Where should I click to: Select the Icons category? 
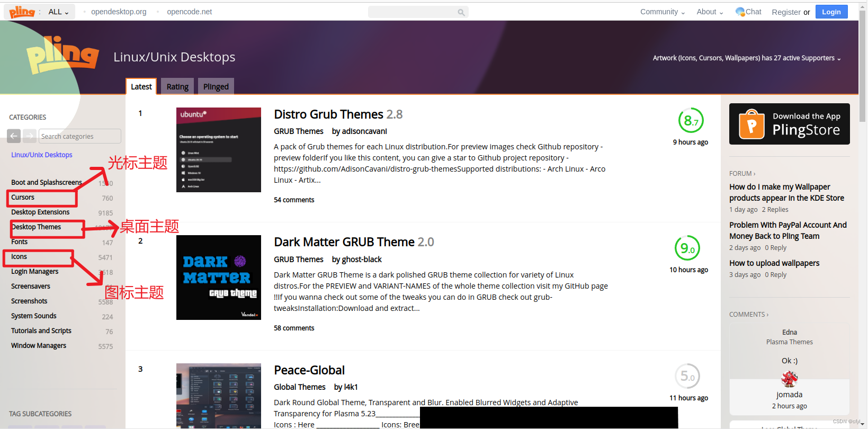[19, 256]
